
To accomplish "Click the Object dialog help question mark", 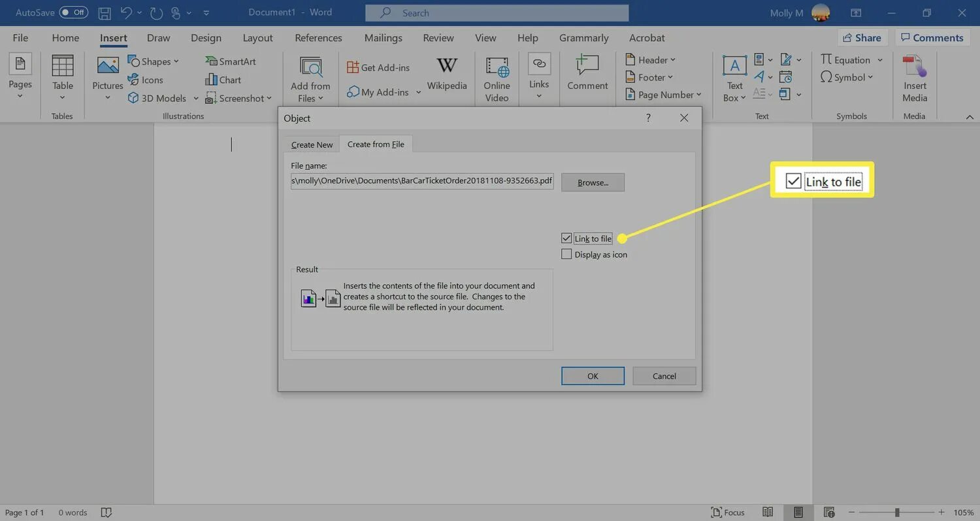I will (x=648, y=118).
